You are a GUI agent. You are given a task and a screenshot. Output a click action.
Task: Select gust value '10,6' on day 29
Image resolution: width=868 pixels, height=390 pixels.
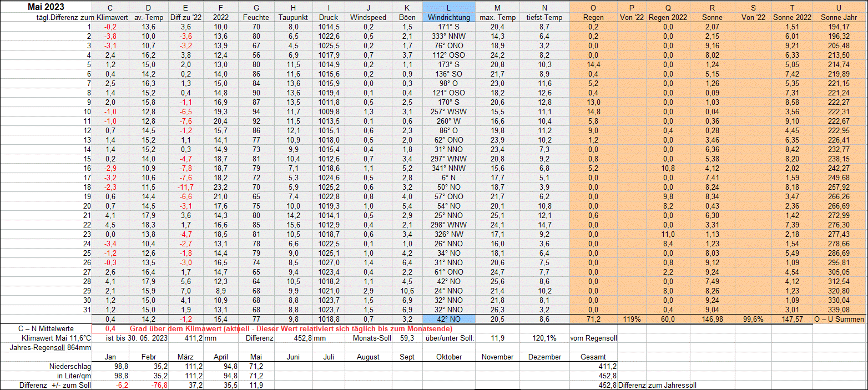pos(407,291)
